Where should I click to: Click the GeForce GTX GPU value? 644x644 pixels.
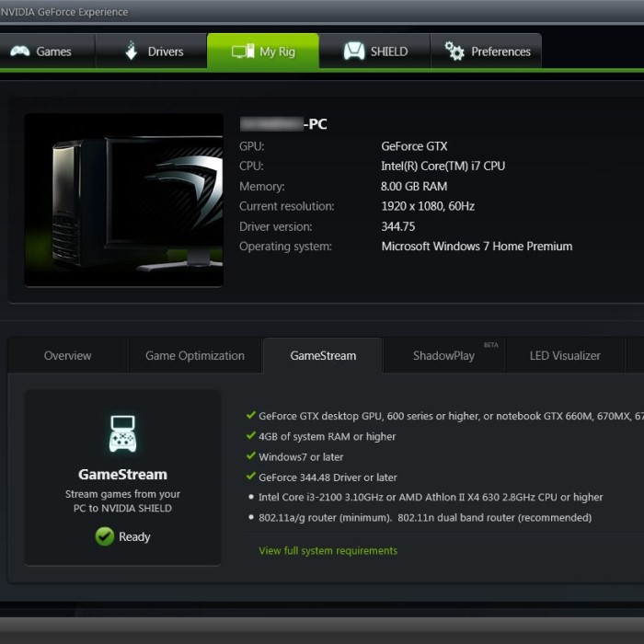(x=414, y=146)
